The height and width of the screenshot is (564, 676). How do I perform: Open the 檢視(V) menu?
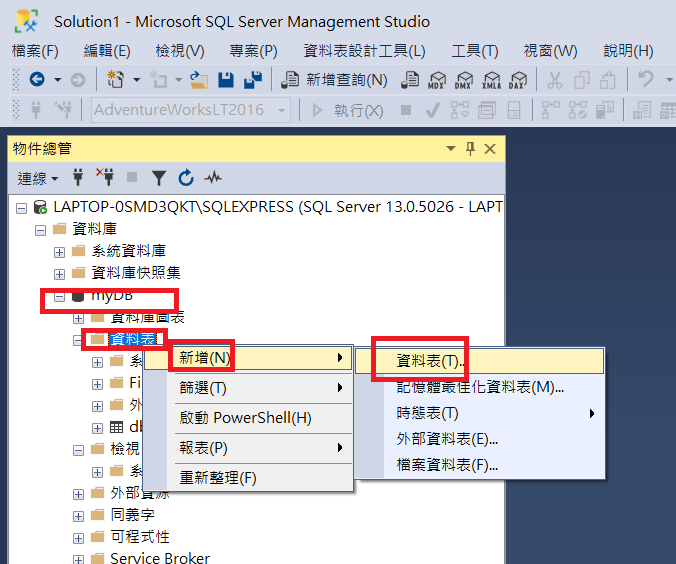[x=180, y=51]
